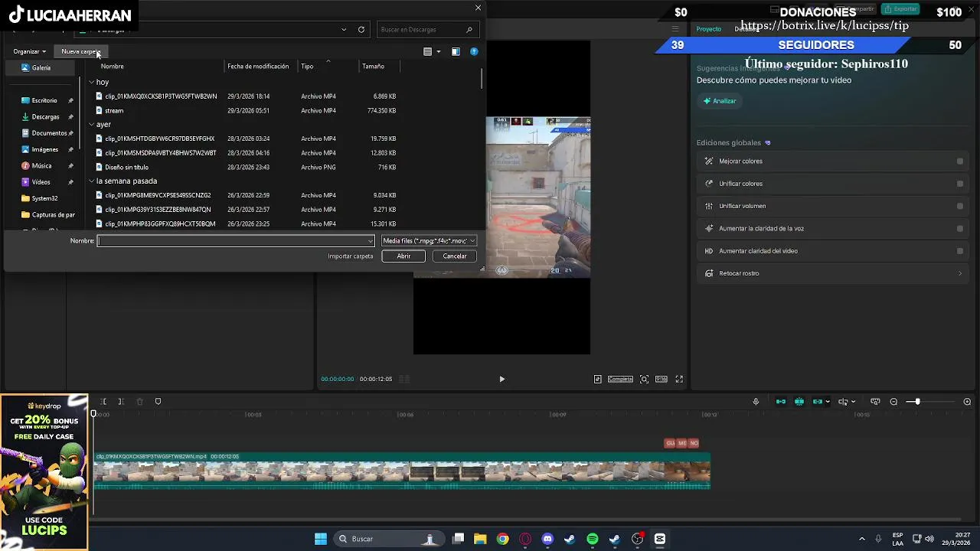Open Documentos in the navigation pane
980x551 pixels.
49,133
